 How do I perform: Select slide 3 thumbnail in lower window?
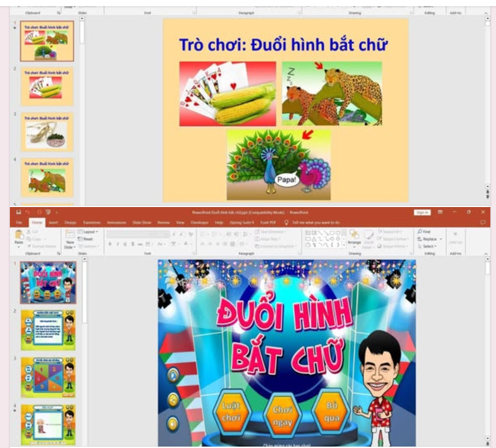point(48,377)
